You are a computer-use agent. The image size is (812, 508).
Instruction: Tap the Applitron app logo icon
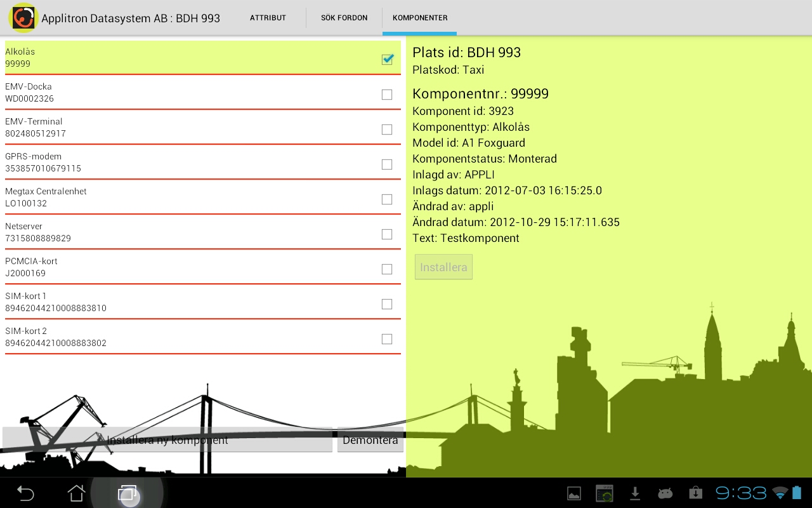coord(23,18)
